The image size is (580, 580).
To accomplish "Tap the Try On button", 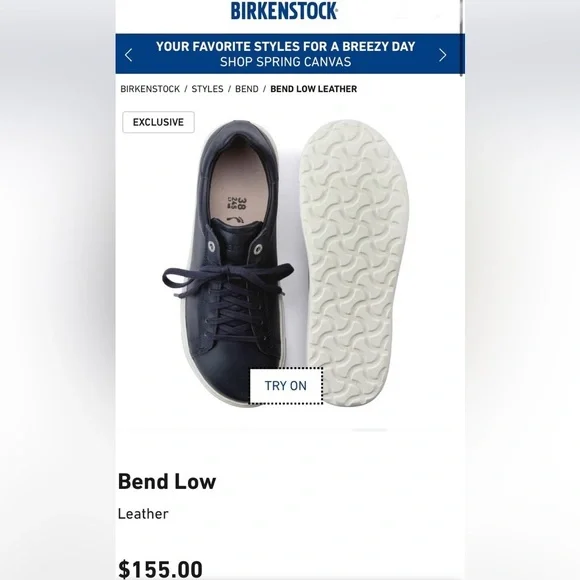I will [286, 386].
